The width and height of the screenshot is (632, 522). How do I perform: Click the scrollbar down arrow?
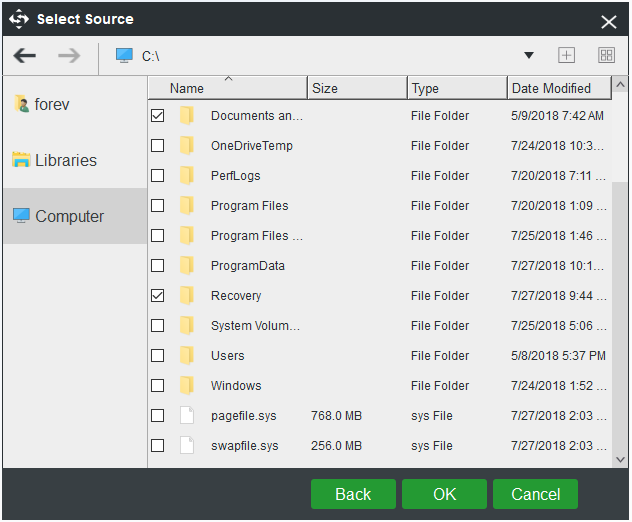click(620, 460)
